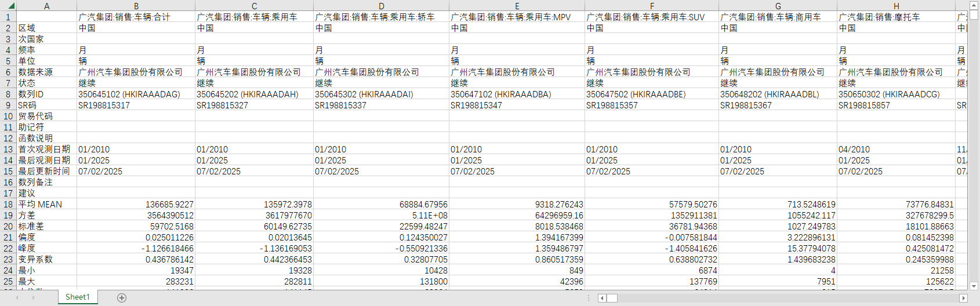980x306 pixels.
Task: Click standard deviation '8018.538468'
Action: [517, 226]
